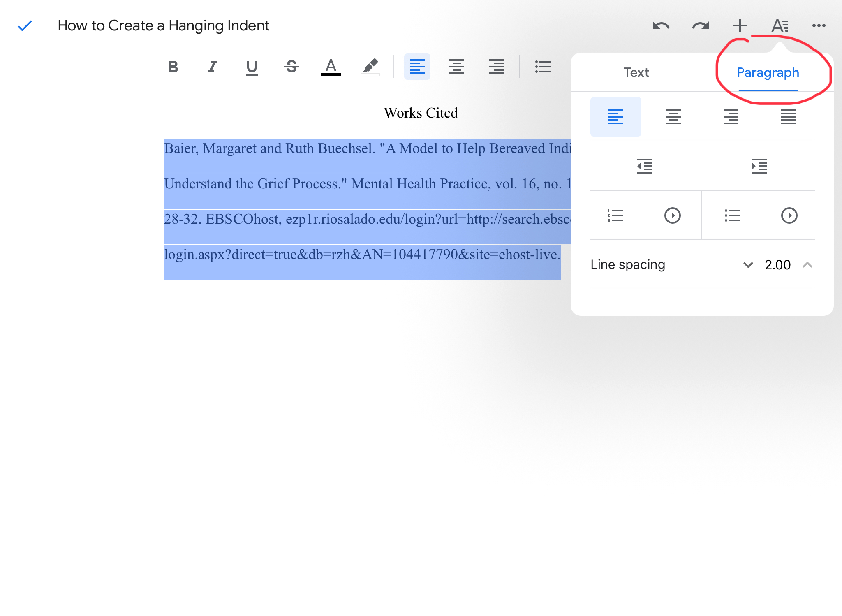
Task: Tap the document title 'How to Create a Hanging Indent'
Action: point(164,26)
